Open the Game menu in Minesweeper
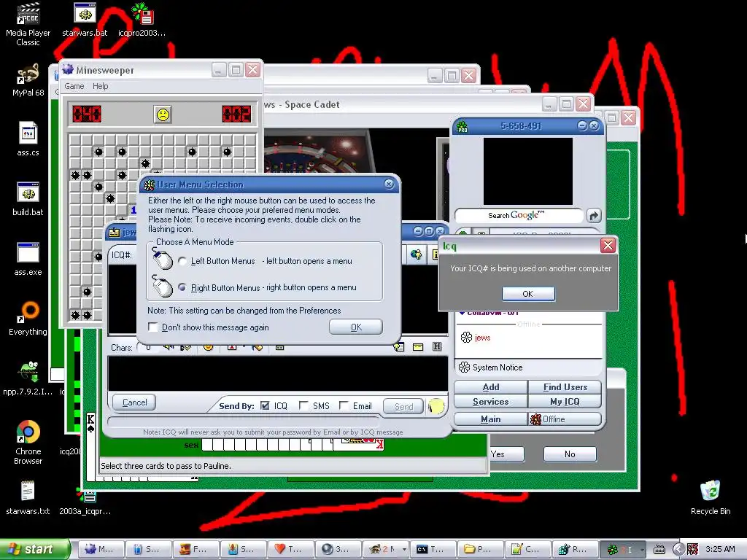Screen dimensions: 747x560 (x=74, y=86)
